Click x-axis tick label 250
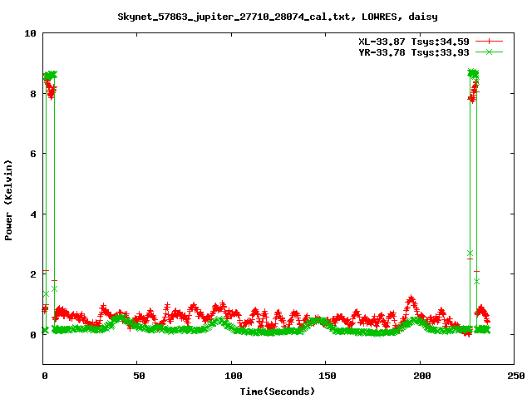Viewport: 532px width, 399px height. pyautogui.click(x=516, y=376)
